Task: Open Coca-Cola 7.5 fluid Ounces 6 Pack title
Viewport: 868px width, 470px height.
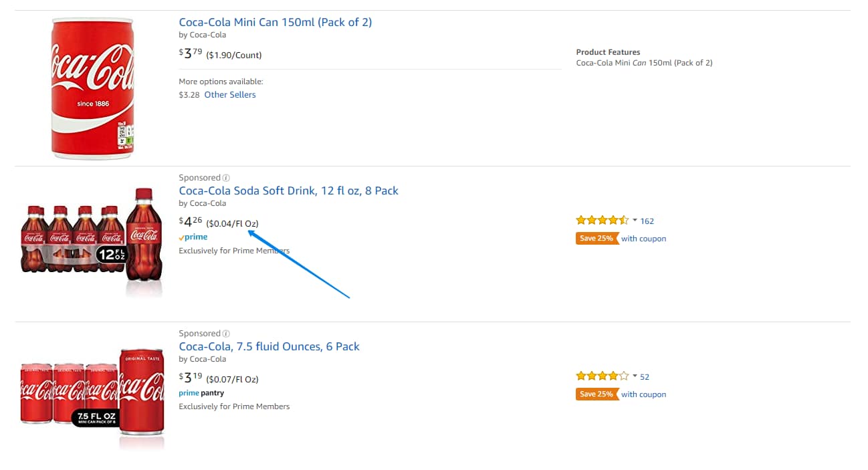Action: click(269, 346)
